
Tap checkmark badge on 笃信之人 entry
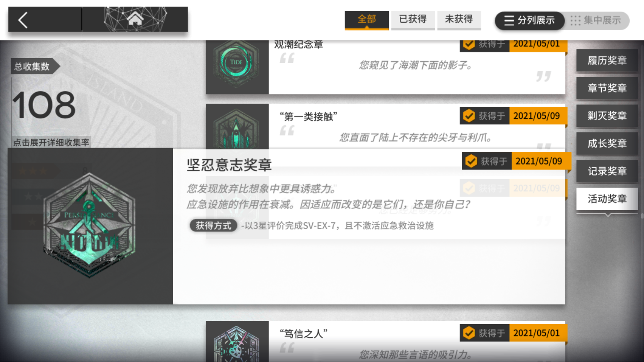[x=469, y=333]
